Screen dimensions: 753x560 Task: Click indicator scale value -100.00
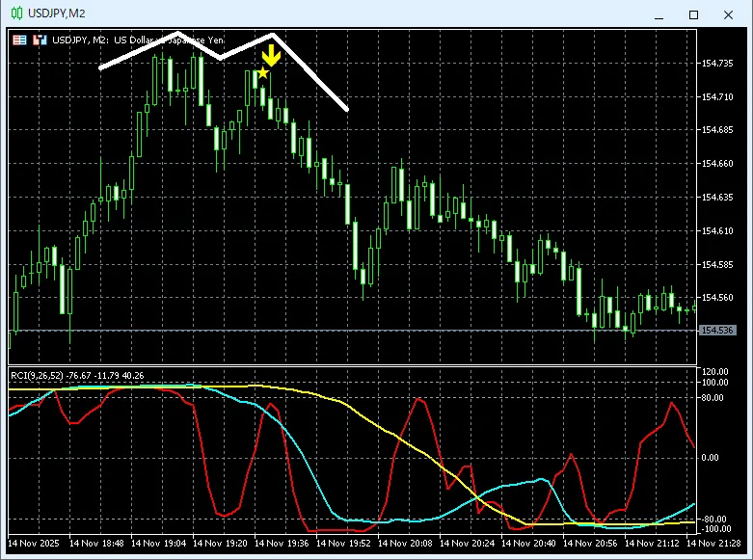pos(715,529)
